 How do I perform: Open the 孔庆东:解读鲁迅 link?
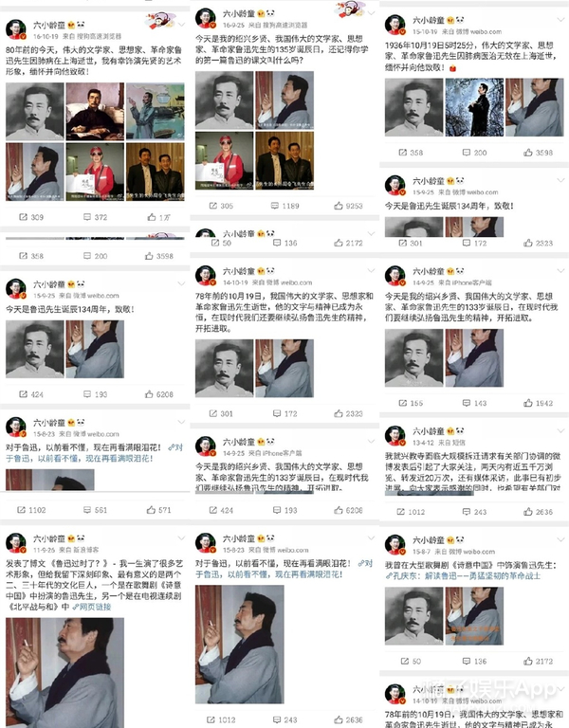[x=463, y=575]
